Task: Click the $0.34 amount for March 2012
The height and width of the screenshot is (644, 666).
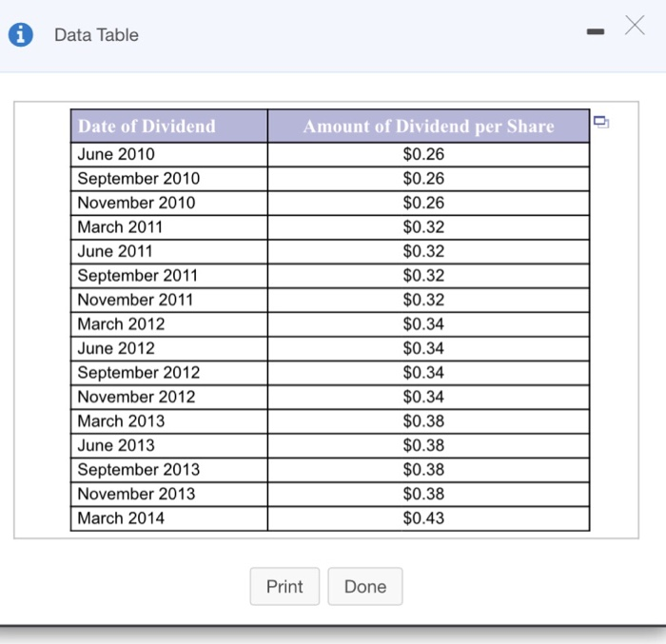Action: [x=428, y=324]
